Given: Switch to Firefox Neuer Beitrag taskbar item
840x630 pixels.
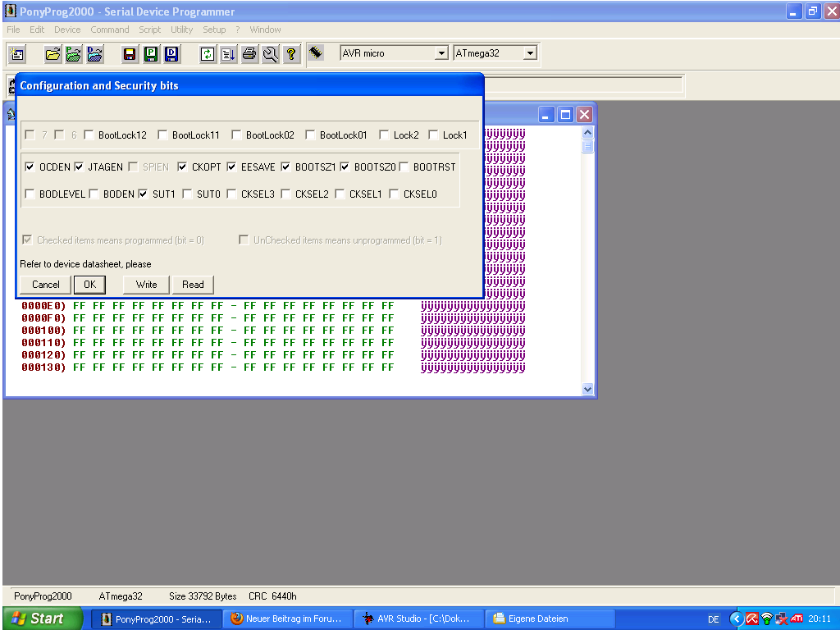Looking at the screenshot, I should tap(288, 619).
